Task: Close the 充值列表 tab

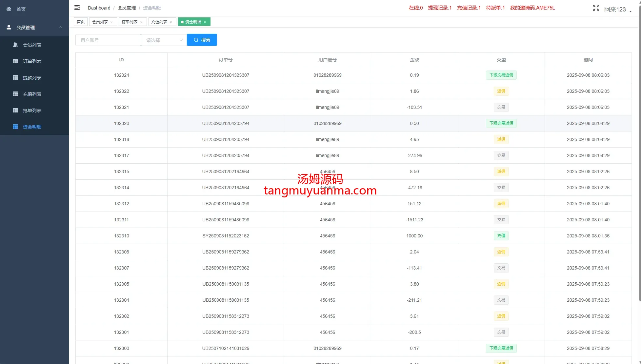Action: coord(171,22)
